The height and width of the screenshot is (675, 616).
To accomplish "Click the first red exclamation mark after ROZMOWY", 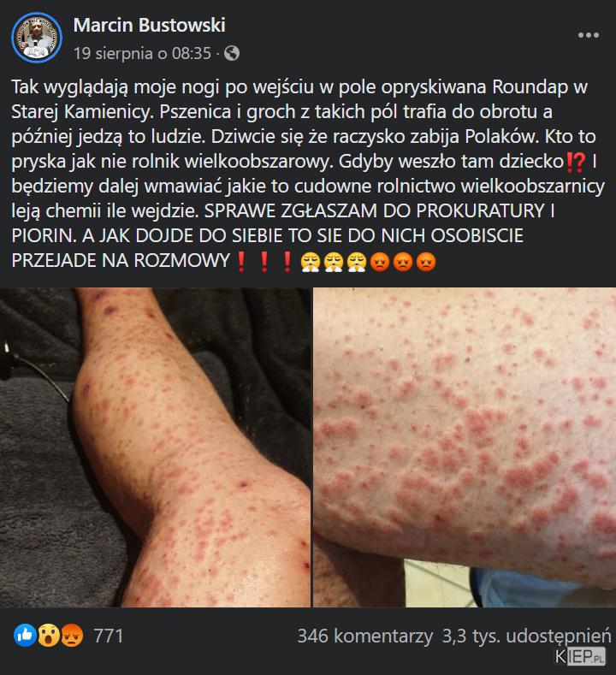I will 241,262.
